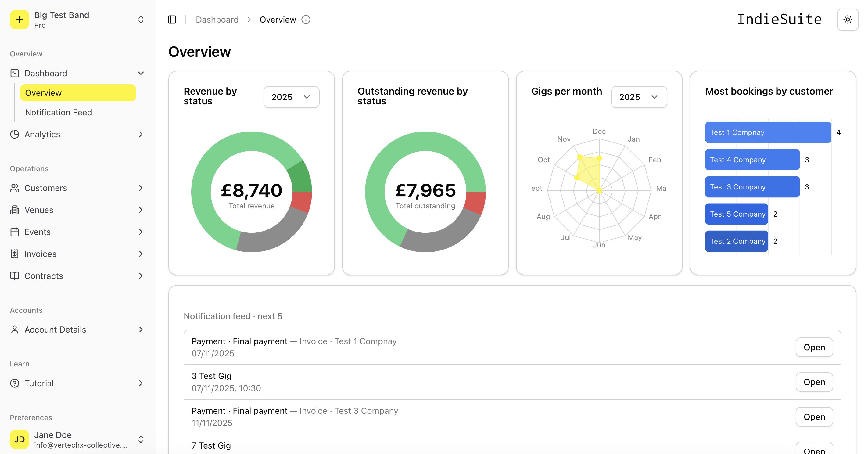Image resolution: width=868 pixels, height=454 pixels.
Task: Click the Invoices icon
Action: 15,254
